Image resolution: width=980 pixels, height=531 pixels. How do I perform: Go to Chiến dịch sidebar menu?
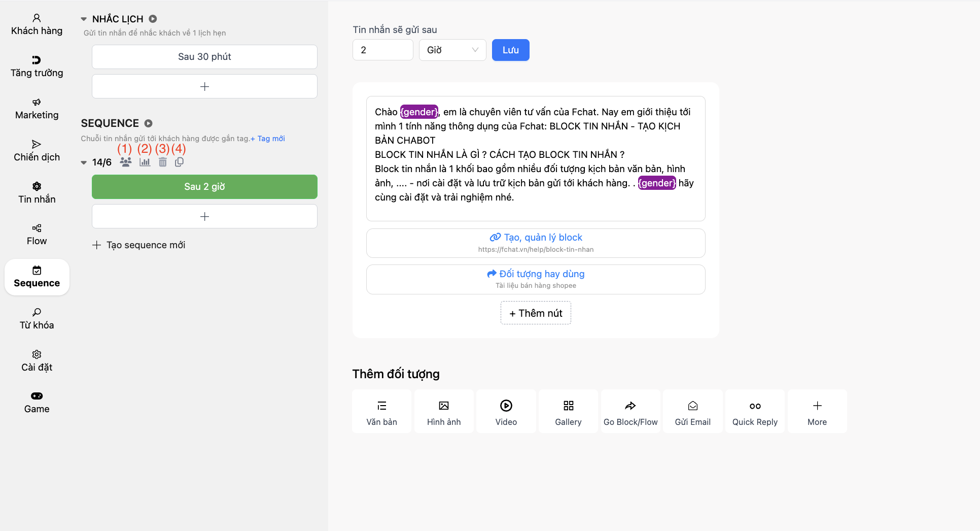point(37,151)
